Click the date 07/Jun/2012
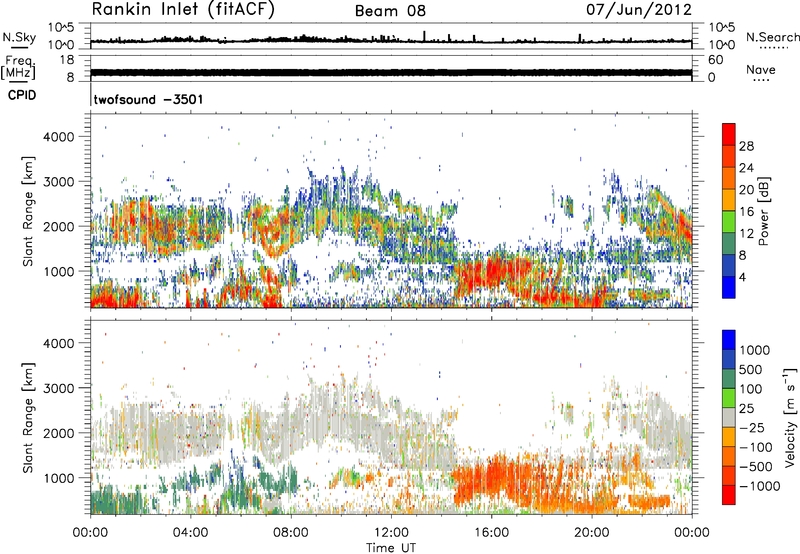Screen dimensions: 800x554 (x=639, y=10)
